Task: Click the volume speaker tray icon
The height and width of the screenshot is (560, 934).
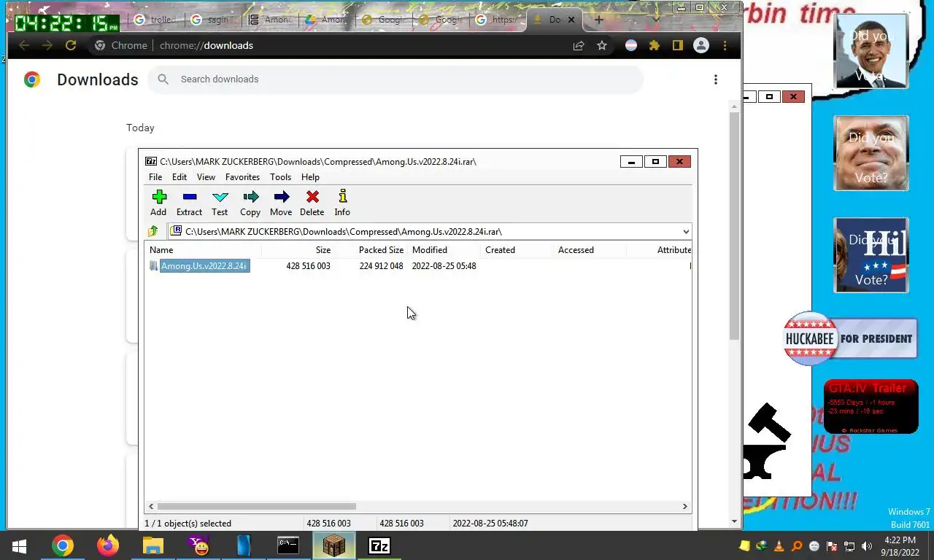Action: coord(867,545)
